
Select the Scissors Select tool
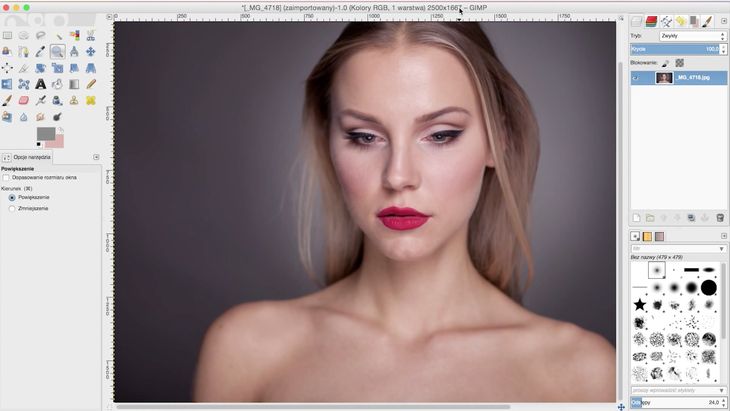pyautogui.click(x=91, y=35)
